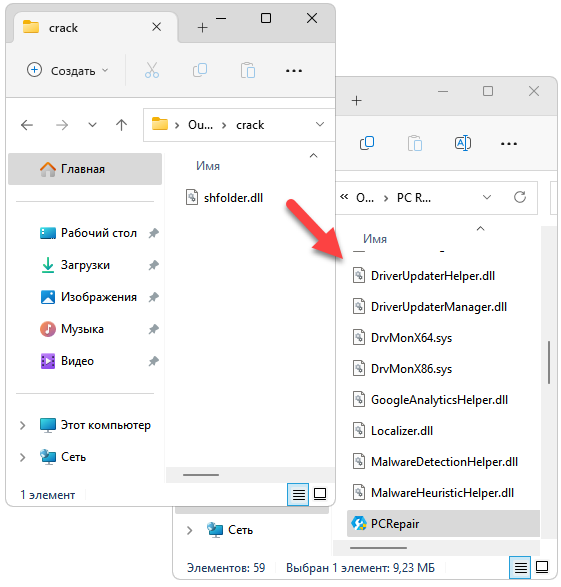Image resolution: width=561 pixels, height=587 pixels.
Task: Click the Rename icon in the back window
Action: tap(463, 143)
